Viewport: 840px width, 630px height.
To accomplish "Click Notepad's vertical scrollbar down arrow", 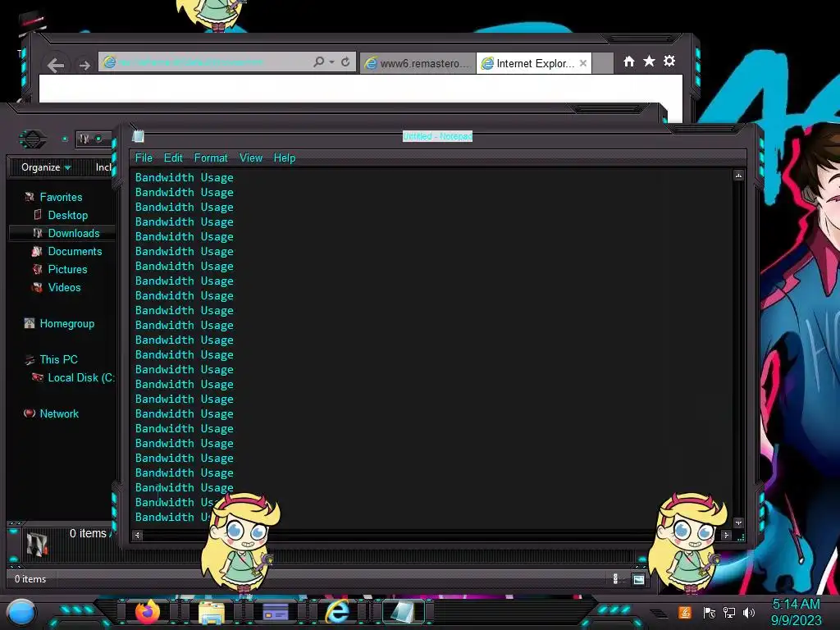I will pos(738,523).
